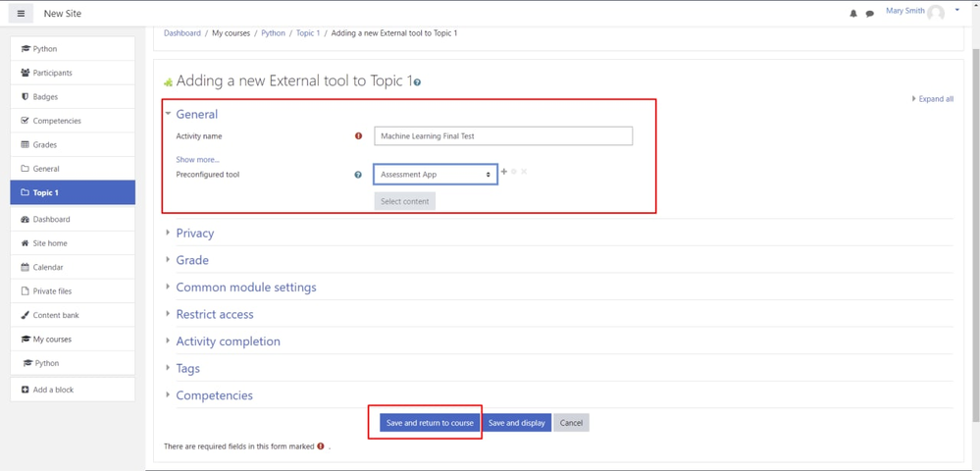
Task: Open Participants in the sidebar
Action: tap(73, 73)
